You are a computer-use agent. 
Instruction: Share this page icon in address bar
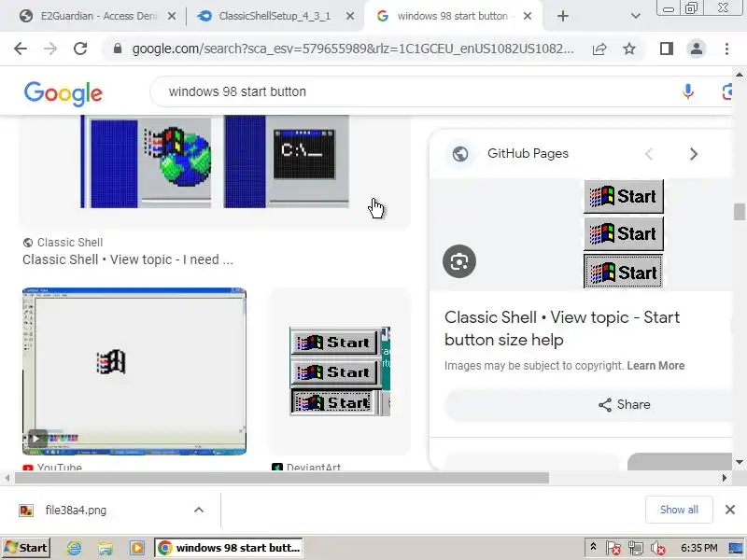point(599,49)
